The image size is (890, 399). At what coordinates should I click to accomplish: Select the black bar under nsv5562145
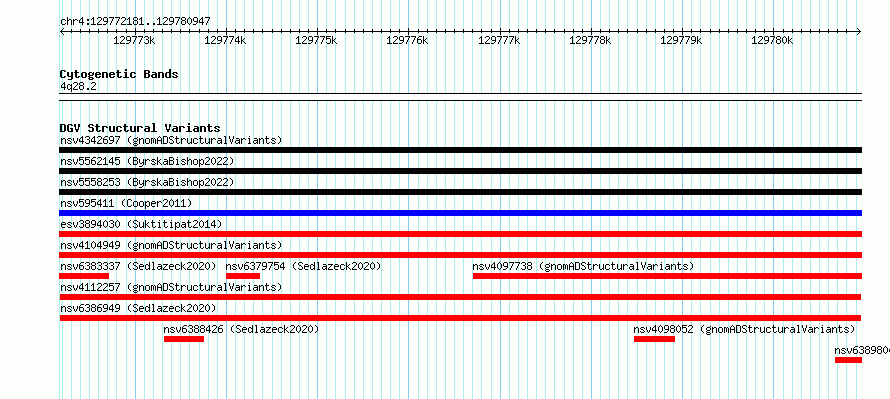460,171
